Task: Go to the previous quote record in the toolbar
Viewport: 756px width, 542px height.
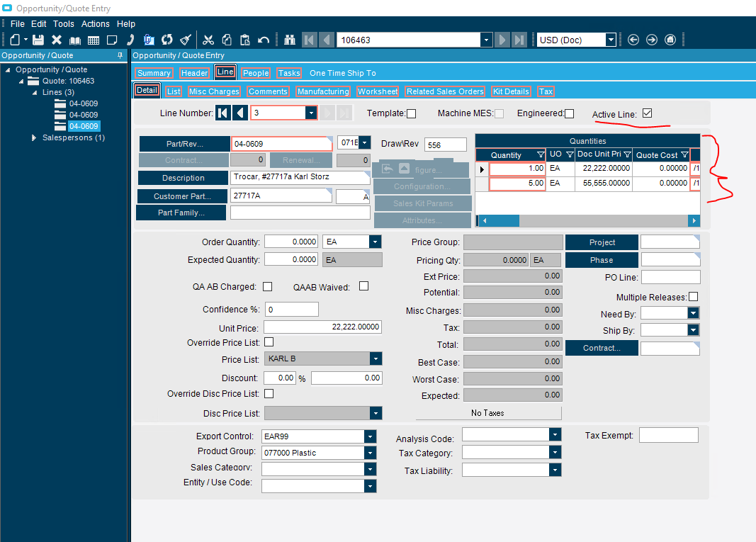Action: coord(327,40)
